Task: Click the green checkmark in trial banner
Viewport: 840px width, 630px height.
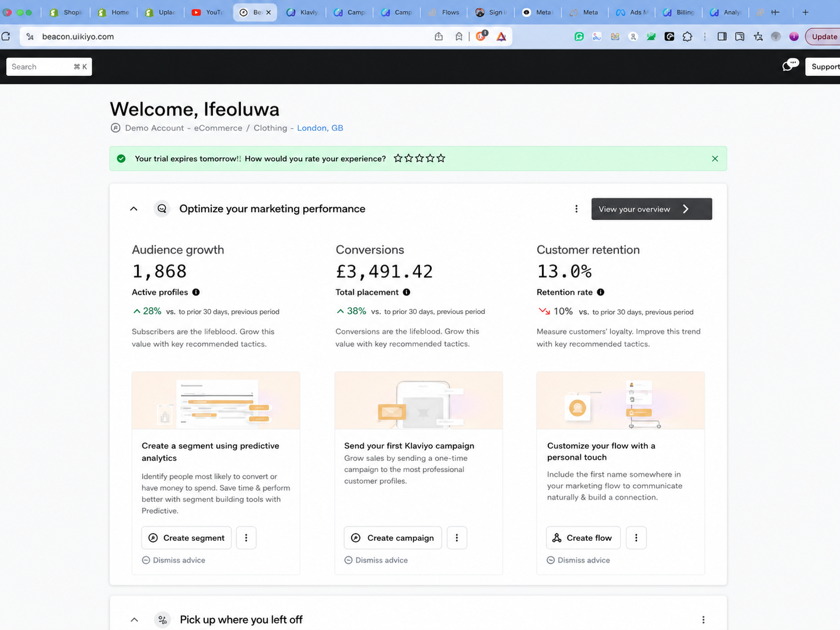Action: (x=121, y=158)
